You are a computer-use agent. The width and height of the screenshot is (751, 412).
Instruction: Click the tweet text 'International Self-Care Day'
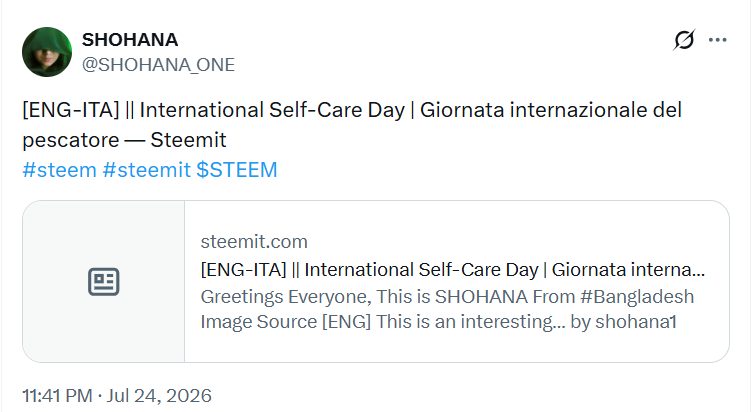[x=272, y=110]
